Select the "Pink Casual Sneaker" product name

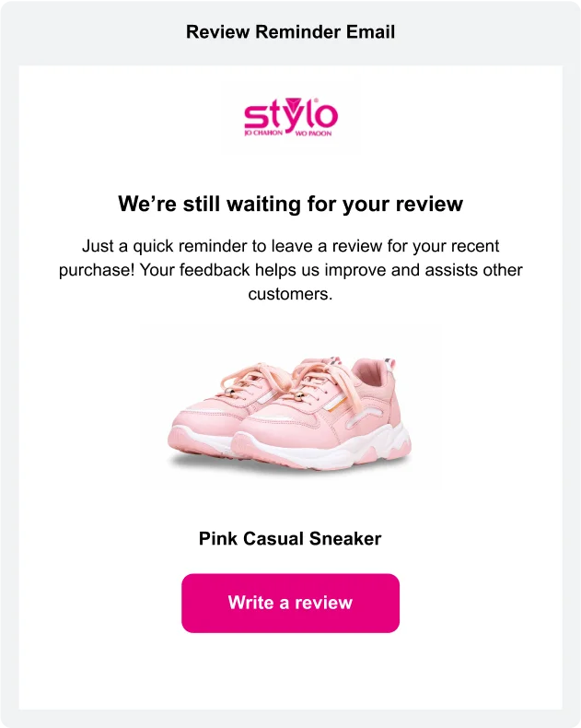click(290, 539)
